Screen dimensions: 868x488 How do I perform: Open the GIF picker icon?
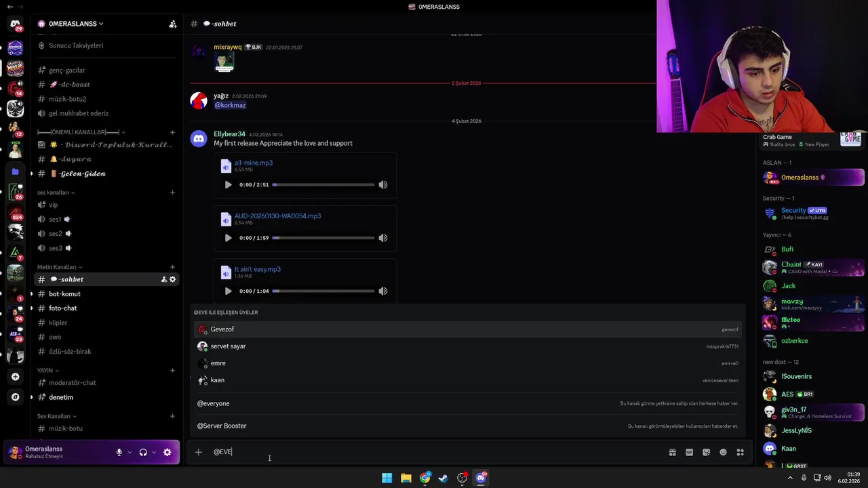click(x=689, y=452)
